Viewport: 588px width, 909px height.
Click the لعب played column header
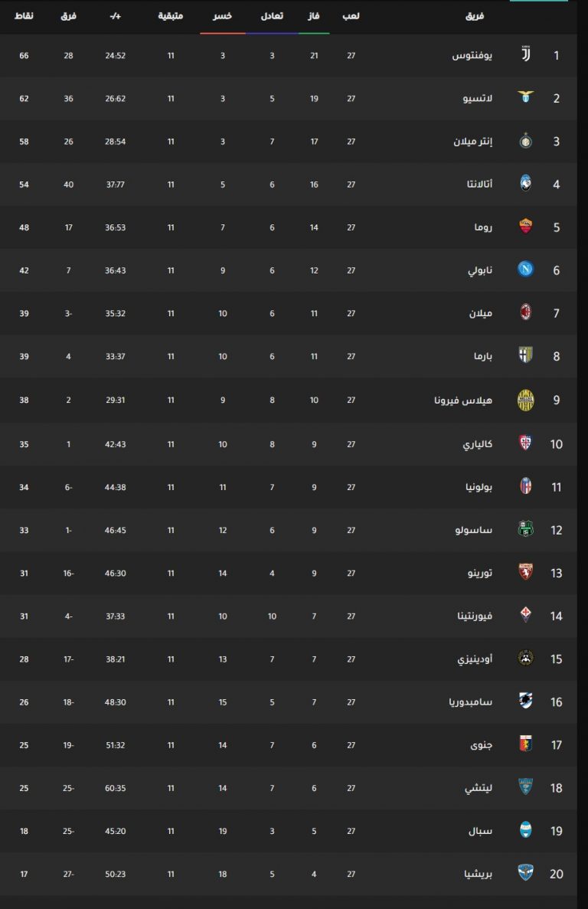351,16
